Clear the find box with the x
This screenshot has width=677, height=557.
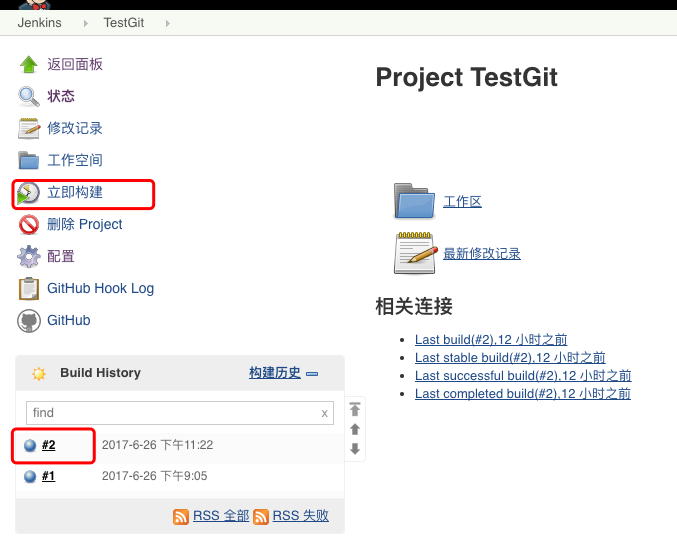[x=325, y=413]
